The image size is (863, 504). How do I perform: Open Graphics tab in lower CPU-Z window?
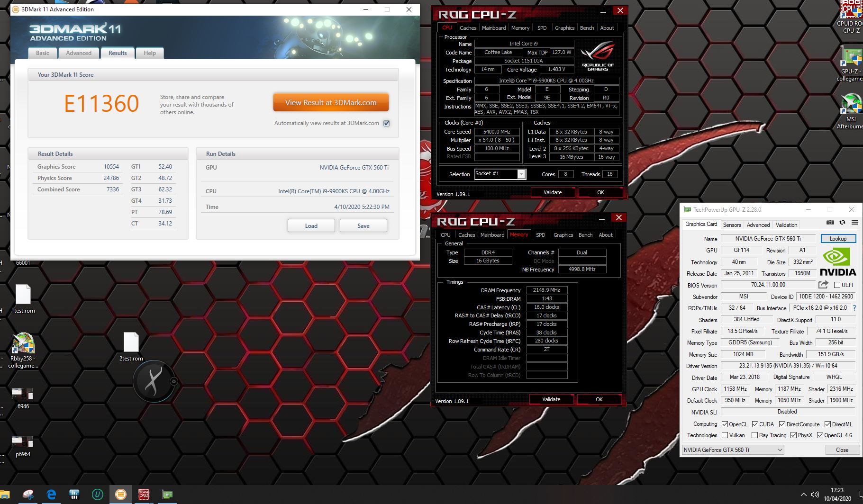(x=563, y=235)
